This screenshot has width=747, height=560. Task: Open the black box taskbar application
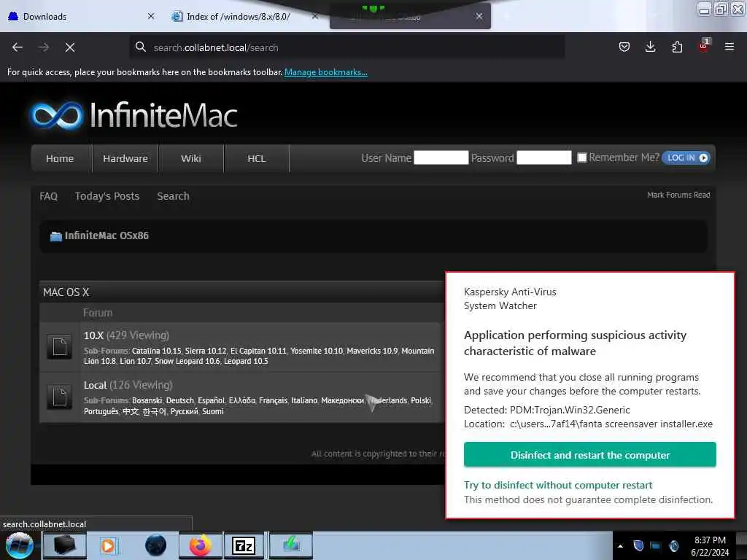pos(65,545)
